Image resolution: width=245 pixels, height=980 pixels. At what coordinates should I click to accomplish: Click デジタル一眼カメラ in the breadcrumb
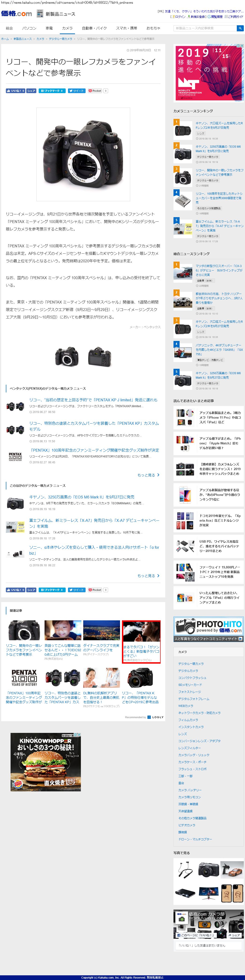[60, 39]
